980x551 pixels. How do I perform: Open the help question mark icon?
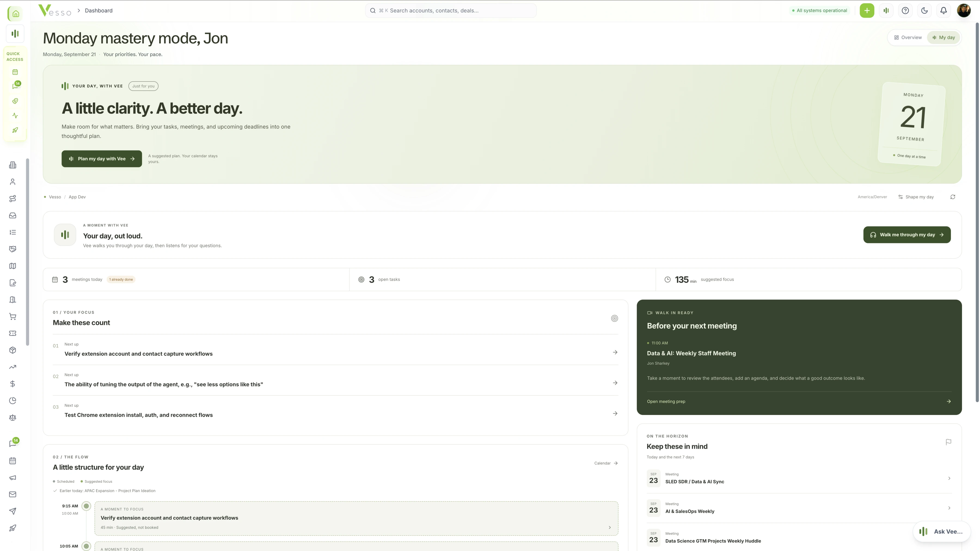905,11
